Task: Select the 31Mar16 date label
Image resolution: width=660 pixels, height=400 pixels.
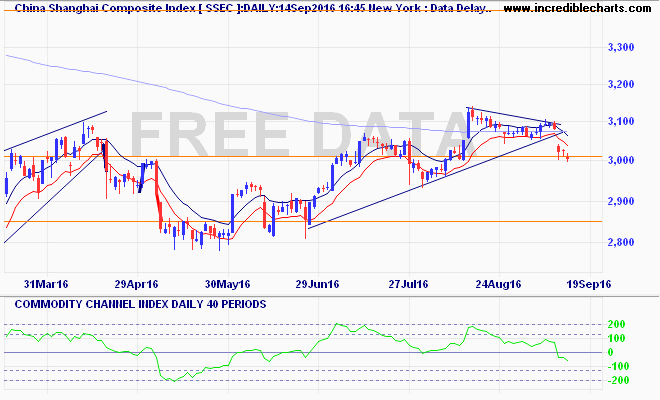Action: (x=46, y=285)
